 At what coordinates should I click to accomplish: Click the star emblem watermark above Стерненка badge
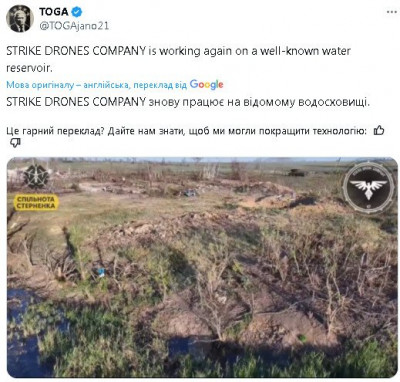pyautogui.click(x=36, y=176)
